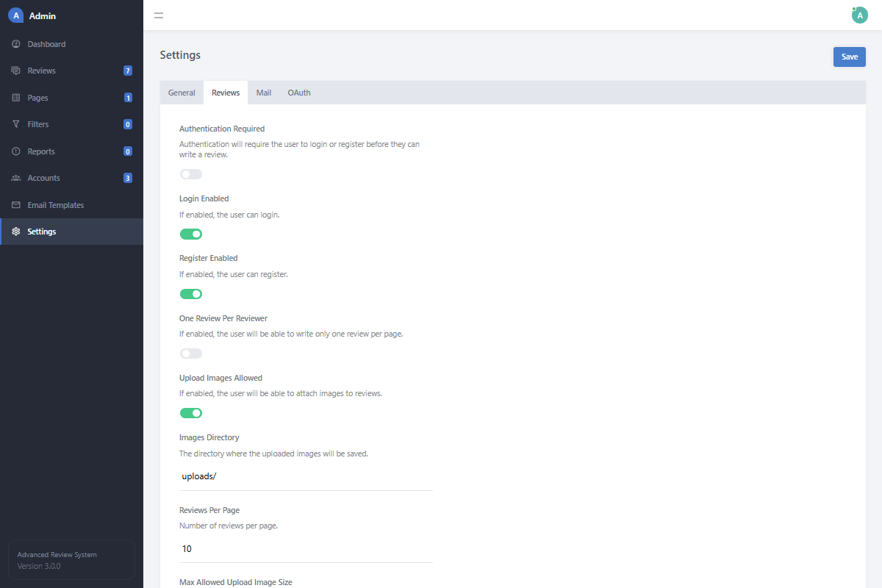The image size is (882, 588).
Task: Enable Authentication Required
Action: tap(191, 174)
